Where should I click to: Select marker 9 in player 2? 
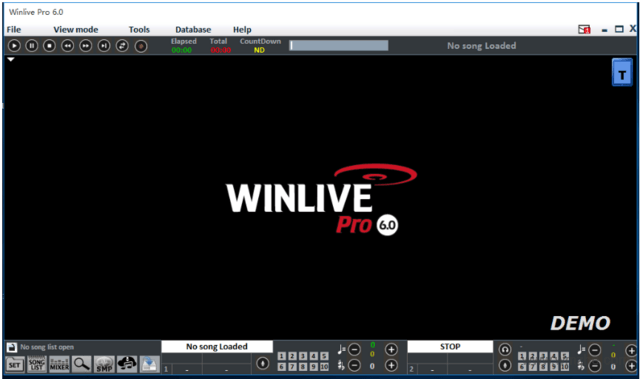(554, 367)
